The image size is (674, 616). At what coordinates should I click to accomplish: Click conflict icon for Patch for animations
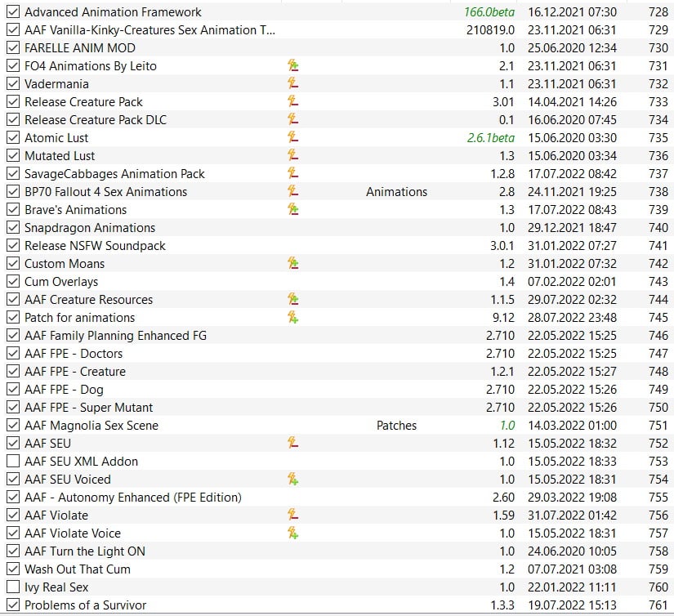[293, 318]
